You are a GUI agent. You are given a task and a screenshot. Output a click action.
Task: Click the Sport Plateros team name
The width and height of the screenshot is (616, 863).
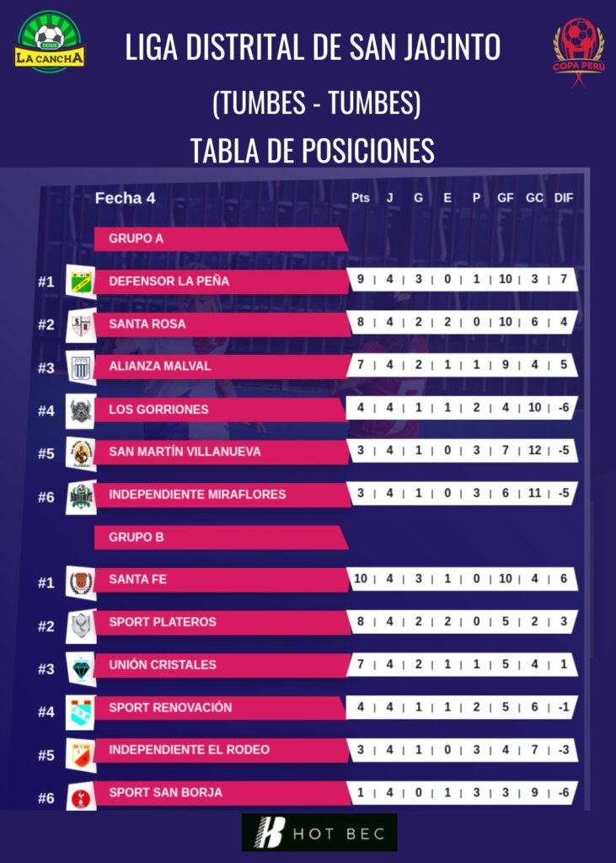pyautogui.click(x=163, y=622)
